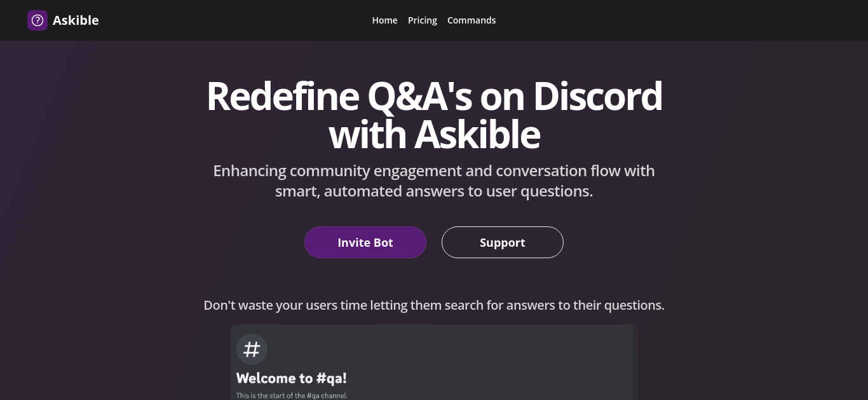The height and width of the screenshot is (400, 868).
Task: Click the word 'Redefine' in the headline
Action: [x=283, y=96]
